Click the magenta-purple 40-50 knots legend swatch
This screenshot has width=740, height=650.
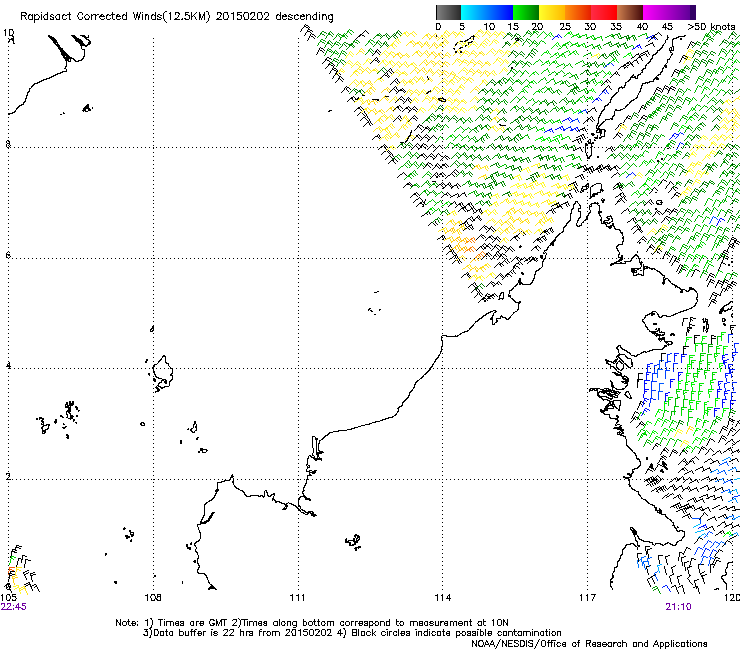(x=669, y=12)
